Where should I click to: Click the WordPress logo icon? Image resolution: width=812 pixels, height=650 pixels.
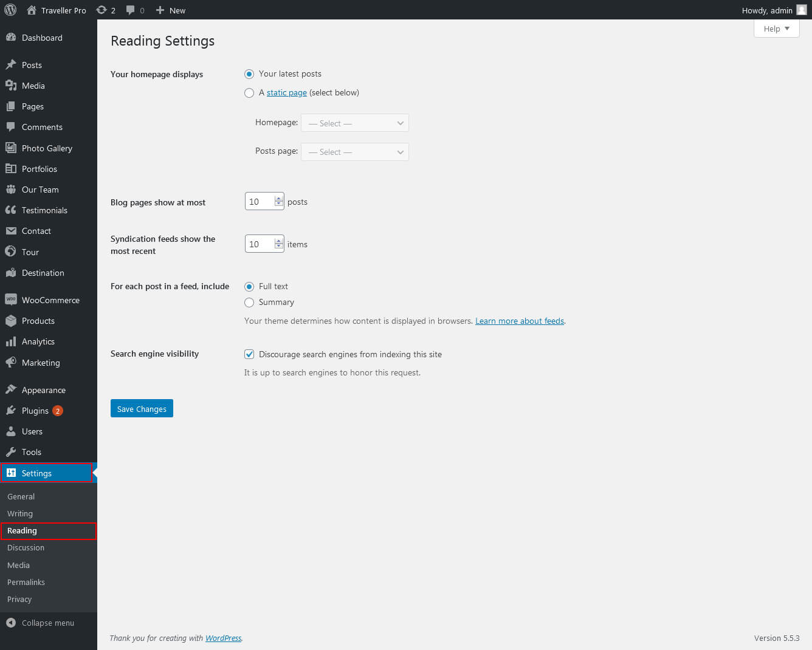click(x=10, y=10)
